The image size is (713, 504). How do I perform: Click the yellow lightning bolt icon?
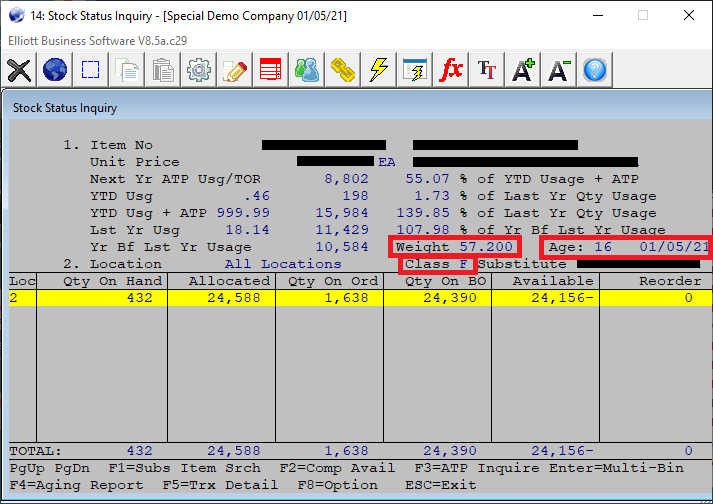point(379,70)
